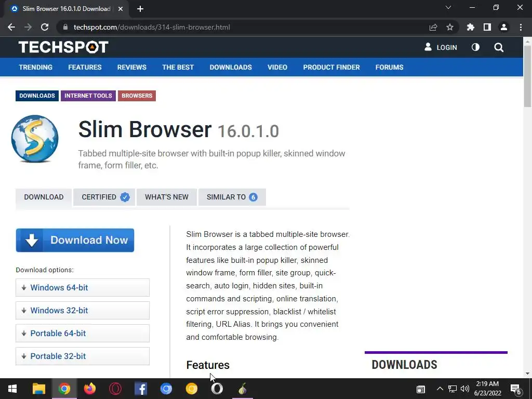Click the TechSpot logo
This screenshot has width=532, height=399.
click(63, 47)
